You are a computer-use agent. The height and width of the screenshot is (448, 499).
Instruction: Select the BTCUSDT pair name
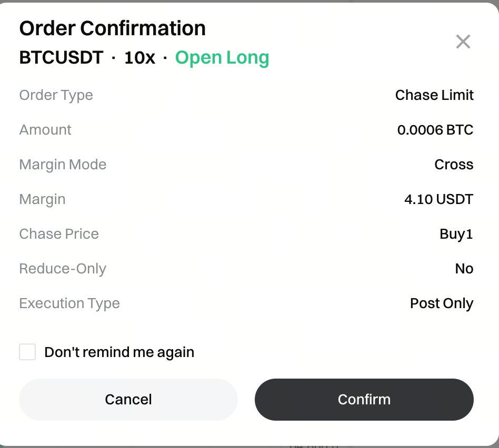click(61, 57)
